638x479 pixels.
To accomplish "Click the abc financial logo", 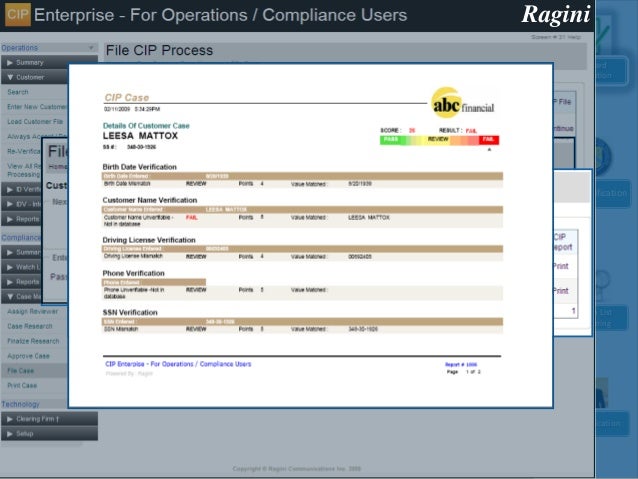I will coord(463,104).
